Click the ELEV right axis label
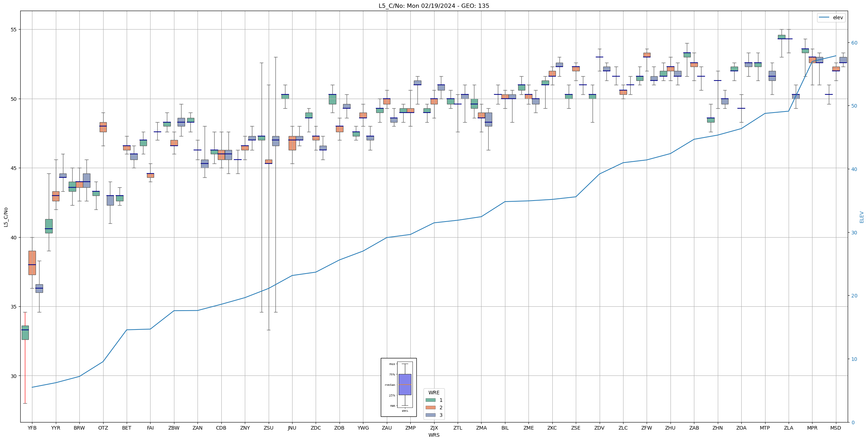Viewport: 868px width, 441px height. 862,217
